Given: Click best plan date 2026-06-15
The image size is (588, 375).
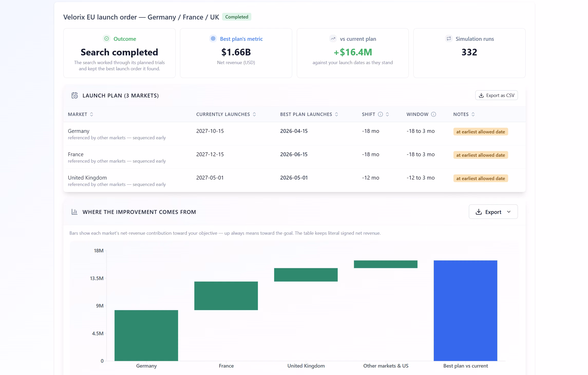Looking at the screenshot, I should [294, 154].
